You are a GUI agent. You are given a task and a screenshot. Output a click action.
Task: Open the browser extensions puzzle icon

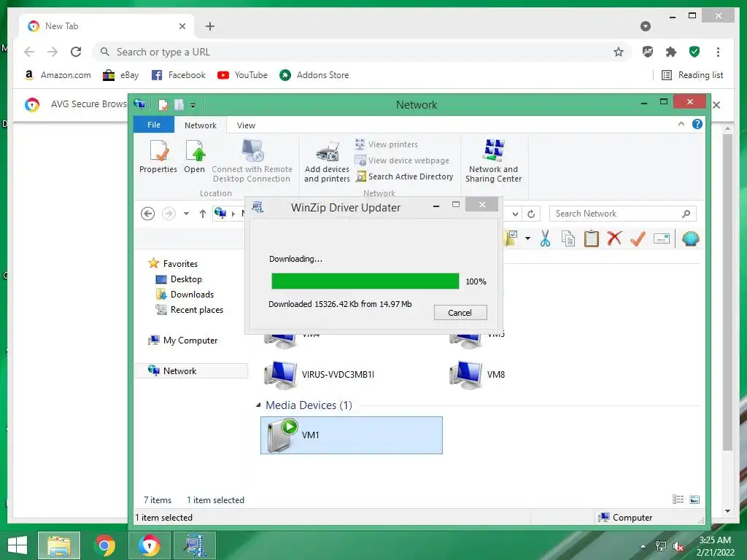(x=671, y=52)
